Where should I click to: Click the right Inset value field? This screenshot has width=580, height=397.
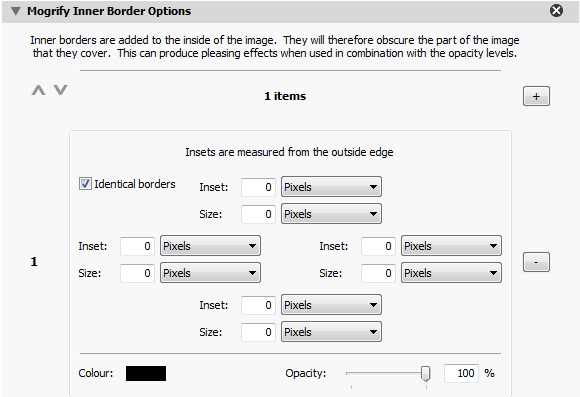pos(378,246)
